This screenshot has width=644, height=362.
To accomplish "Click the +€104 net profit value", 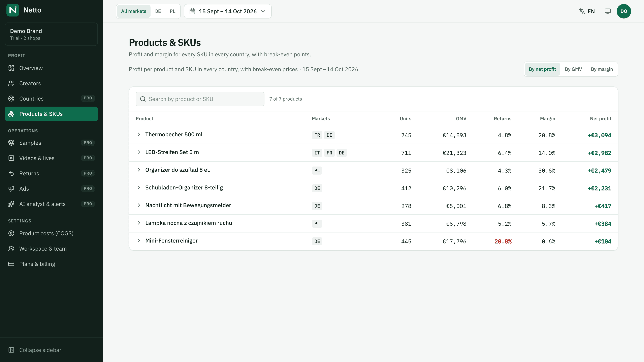I will (x=603, y=241).
